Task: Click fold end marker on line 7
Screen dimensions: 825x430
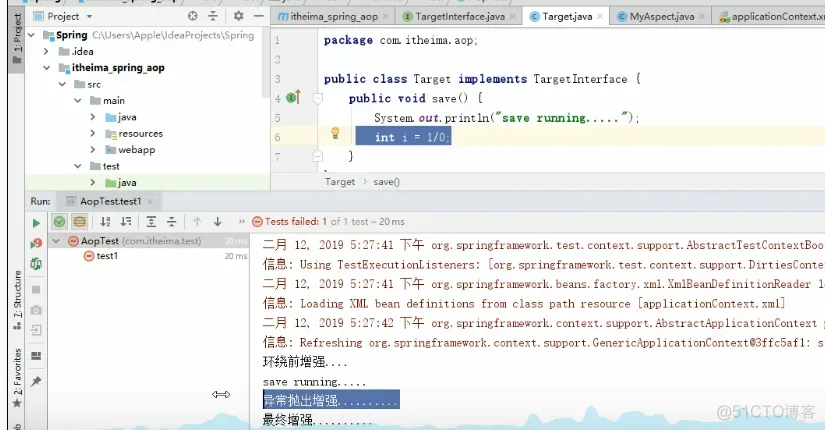Action: tap(318, 156)
